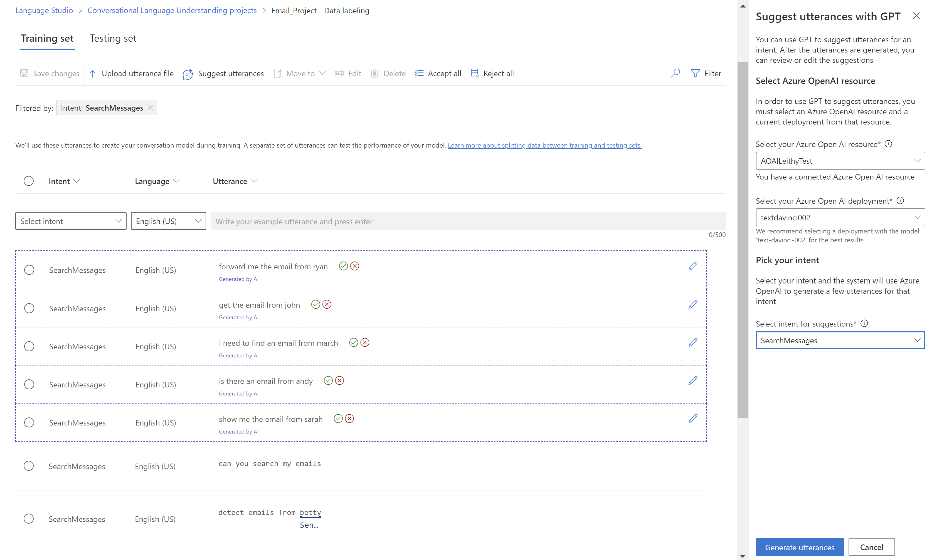Select the 'can you search my emails' row
This screenshot has height=560, width=932.
29,466
